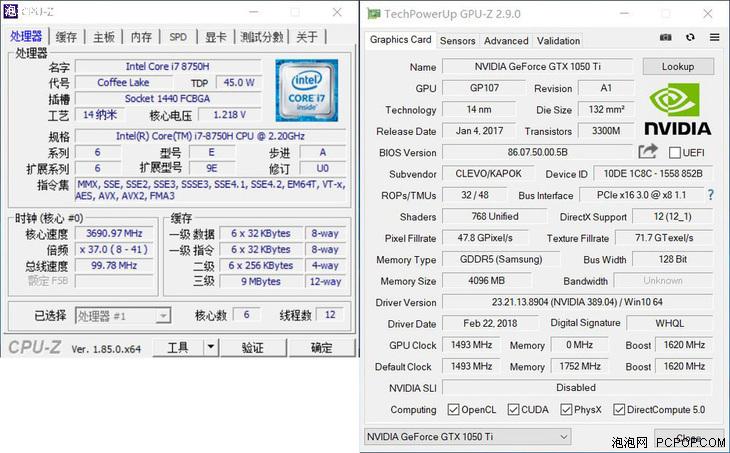Click the Bus Interface question mark icon

point(711,195)
